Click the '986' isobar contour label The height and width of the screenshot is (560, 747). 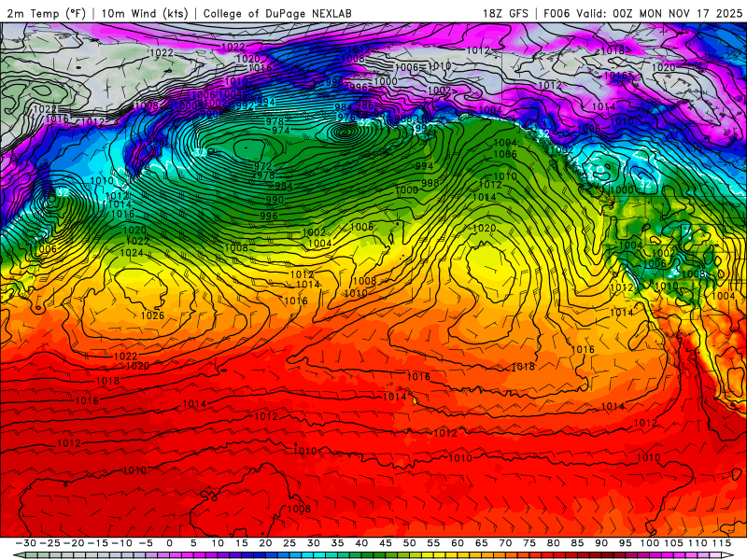click(364, 105)
